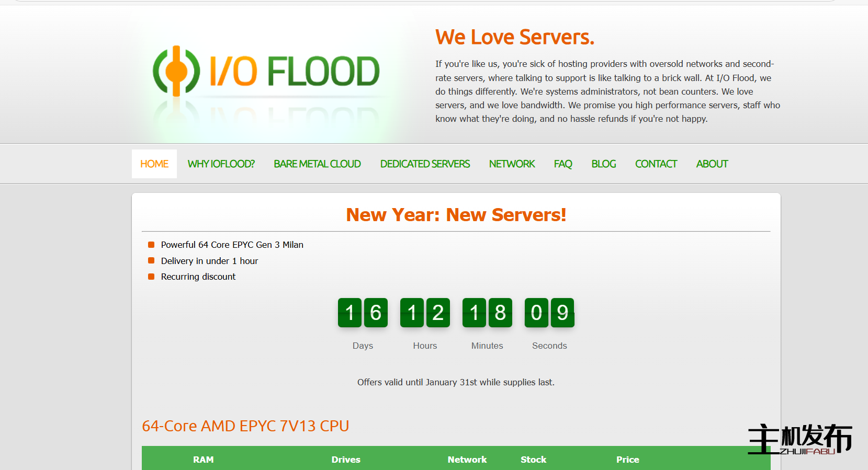Screen dimensions: 868x470
Task: Go to the WHY IOFLOOD? page
Action: [221, 164]
